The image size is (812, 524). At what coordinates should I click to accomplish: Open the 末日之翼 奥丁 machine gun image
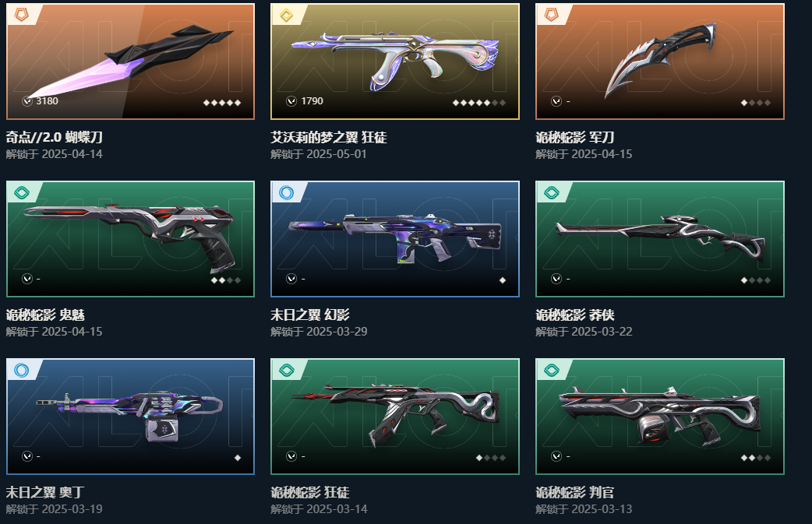point(130,417)
